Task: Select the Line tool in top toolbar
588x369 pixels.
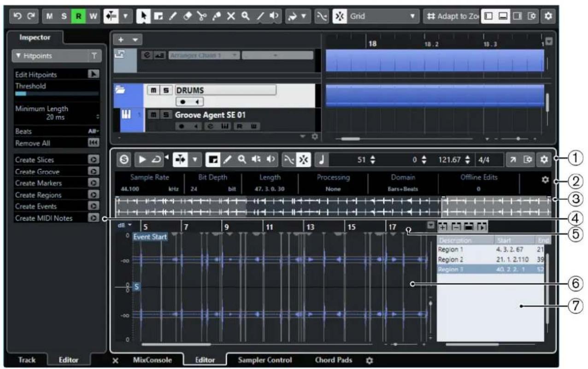Action: coord(260,16)
